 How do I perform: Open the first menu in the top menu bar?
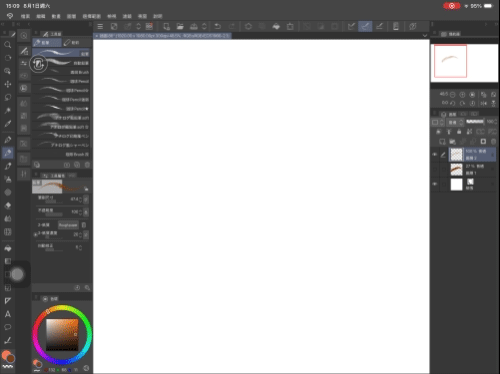click(x=25, y=16)
